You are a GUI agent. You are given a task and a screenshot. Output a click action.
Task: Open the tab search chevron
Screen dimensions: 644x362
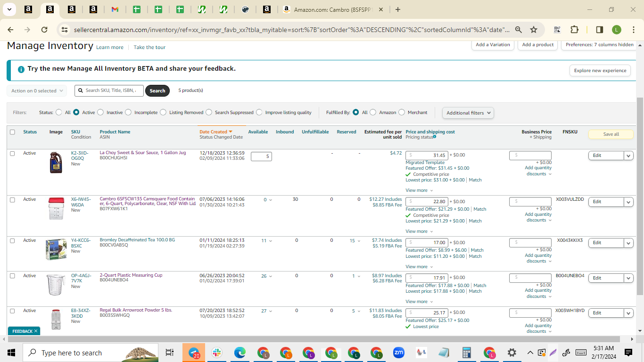pyautogui.click(x=9, y=9)
